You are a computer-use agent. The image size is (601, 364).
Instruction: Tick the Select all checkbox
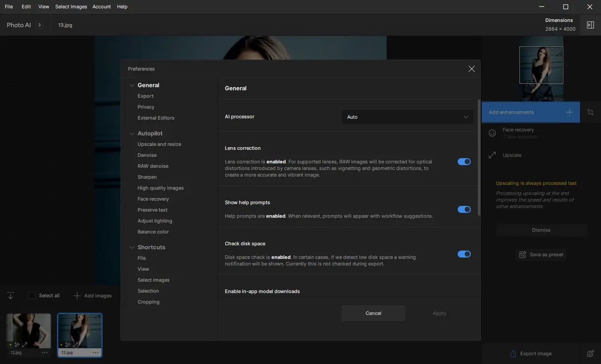click(32, 296)
